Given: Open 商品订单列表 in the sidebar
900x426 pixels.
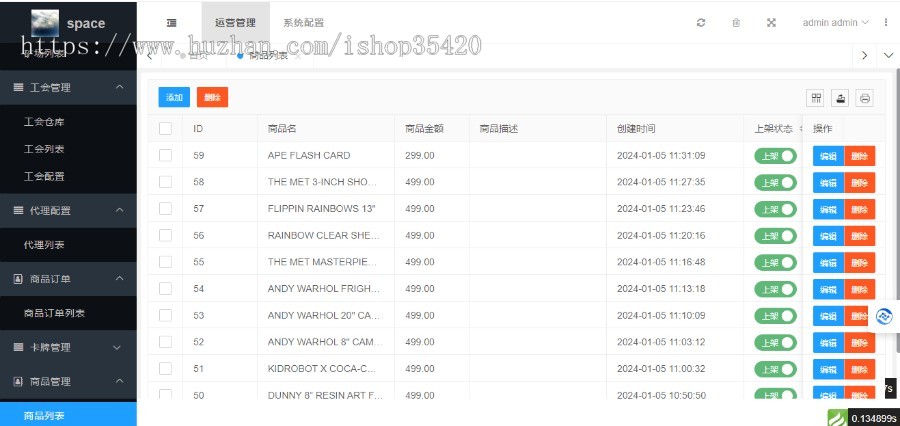Looking at the screenshot, I should click(55, 313).
